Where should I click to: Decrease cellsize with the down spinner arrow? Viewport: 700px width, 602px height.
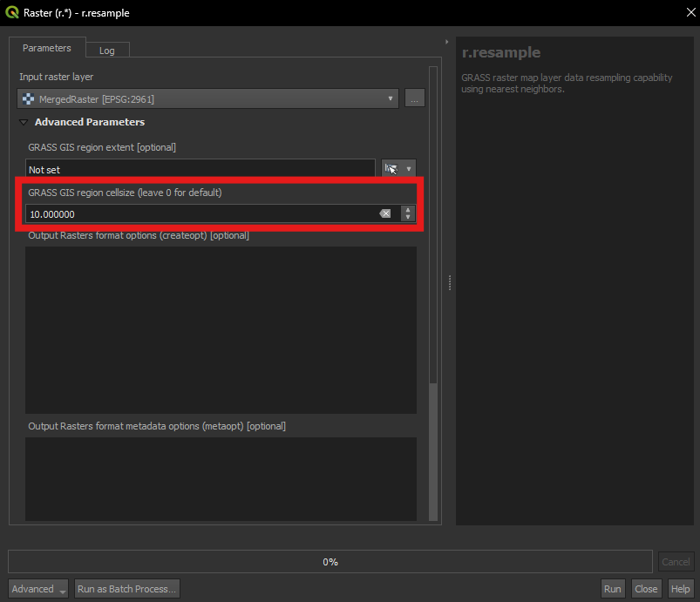(407, 218)
